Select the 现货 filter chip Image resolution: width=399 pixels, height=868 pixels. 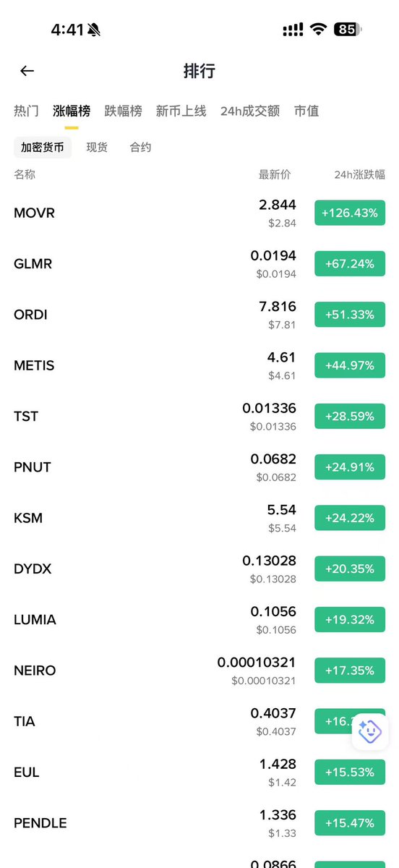pos(97,148)
